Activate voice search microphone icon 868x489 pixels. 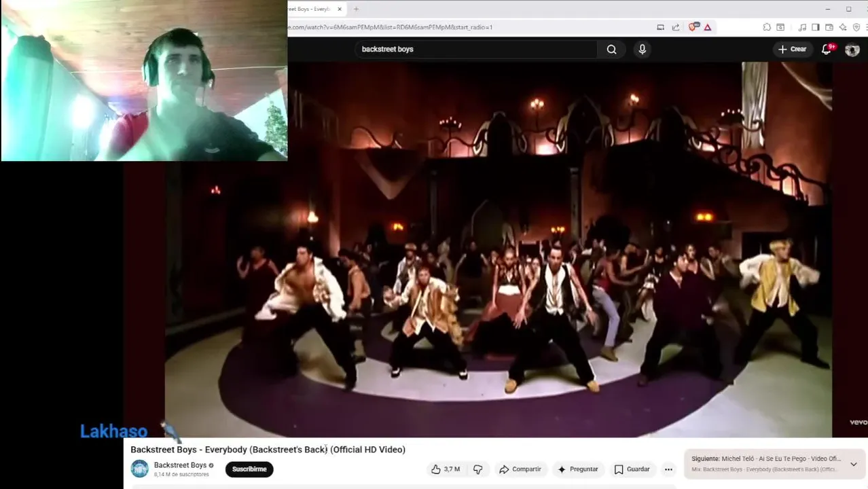tap(642, 49)
